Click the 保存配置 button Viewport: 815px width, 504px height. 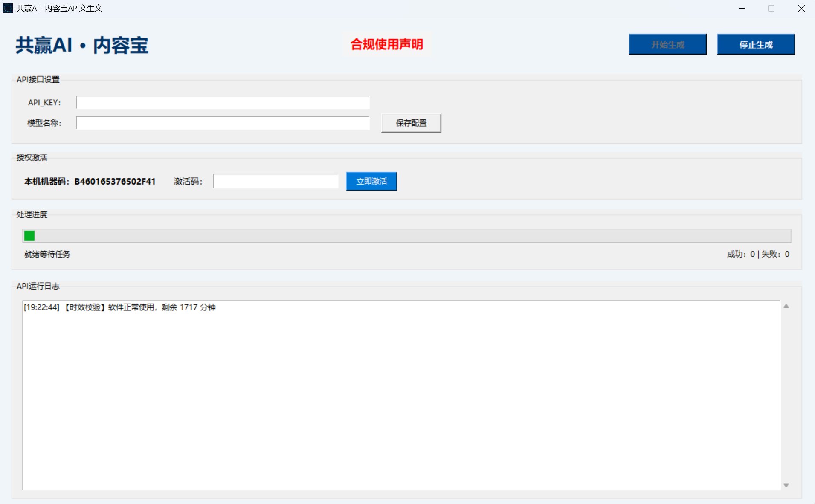[x=411, y=123]
